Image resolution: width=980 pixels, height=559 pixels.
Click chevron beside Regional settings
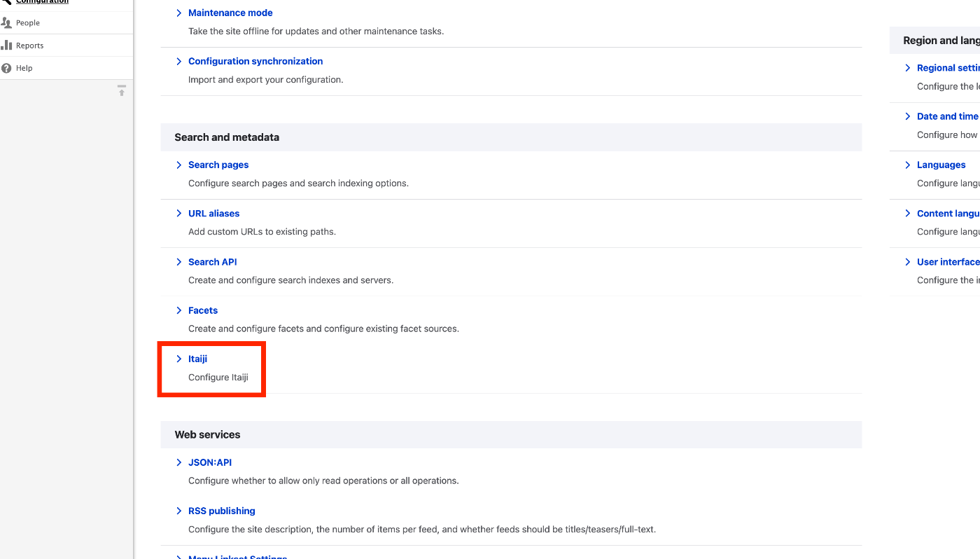908,68
